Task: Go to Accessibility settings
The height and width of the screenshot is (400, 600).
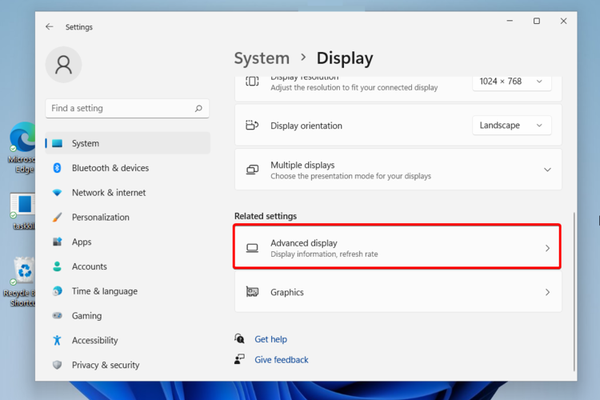Action: [94, 340]
